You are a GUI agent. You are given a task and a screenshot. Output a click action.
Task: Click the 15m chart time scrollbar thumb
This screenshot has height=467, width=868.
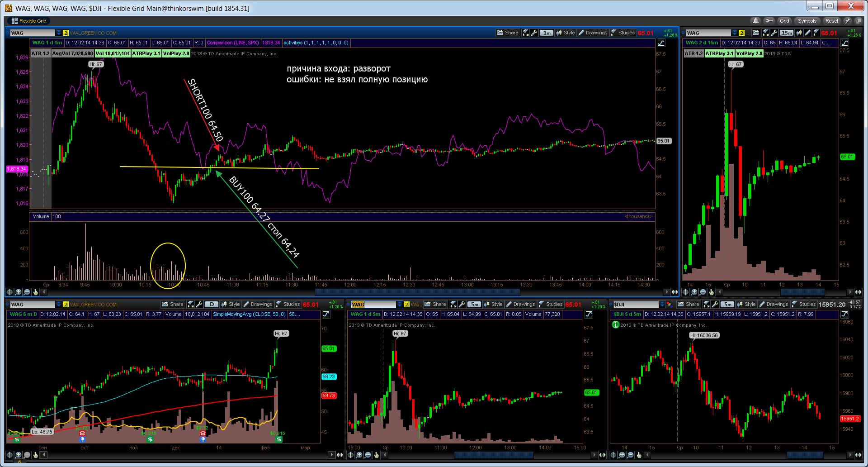803,292
